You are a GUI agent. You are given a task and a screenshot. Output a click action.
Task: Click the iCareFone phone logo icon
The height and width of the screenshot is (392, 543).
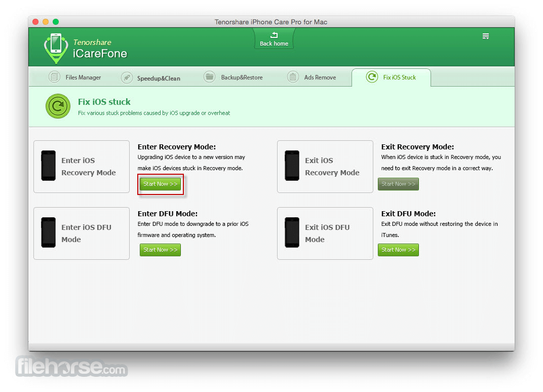pos(56,48)
